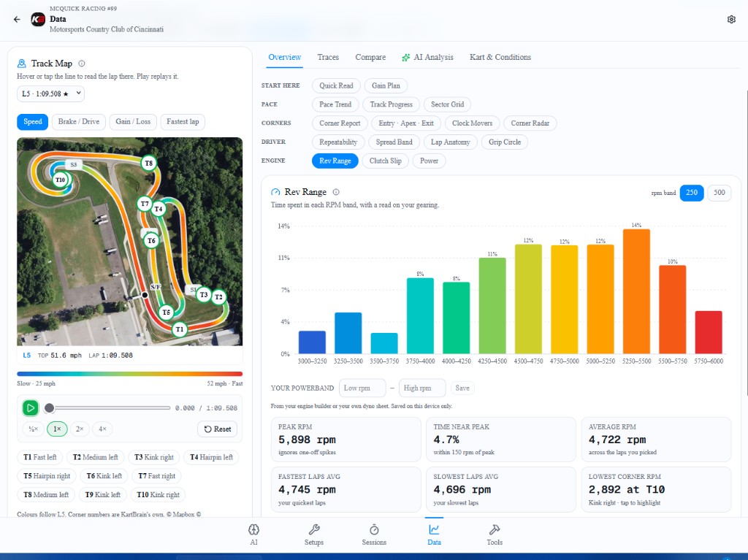Click the Data chart icon in bottom nav
The height and width of the screenshot is (560, 748).
434,529
